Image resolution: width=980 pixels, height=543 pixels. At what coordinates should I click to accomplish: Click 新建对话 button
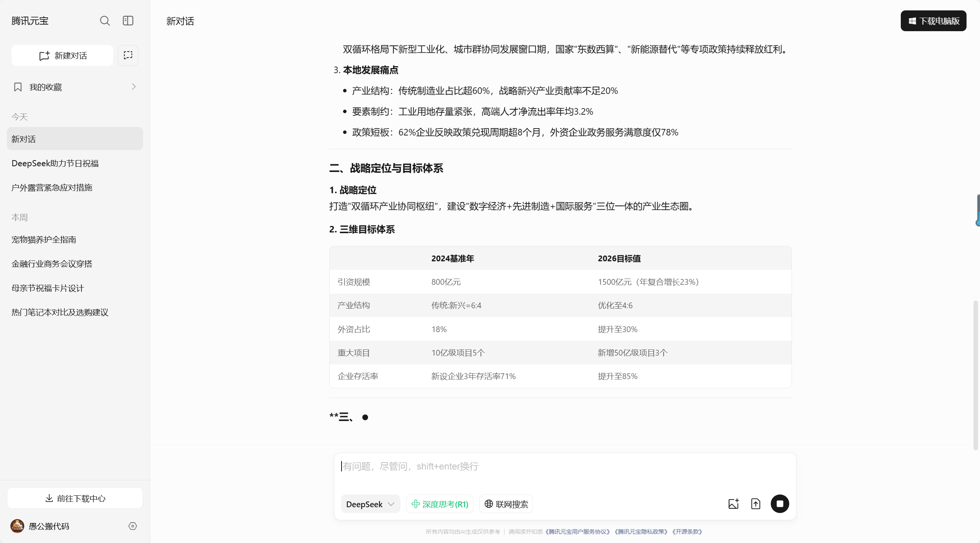tap(62, 55)
